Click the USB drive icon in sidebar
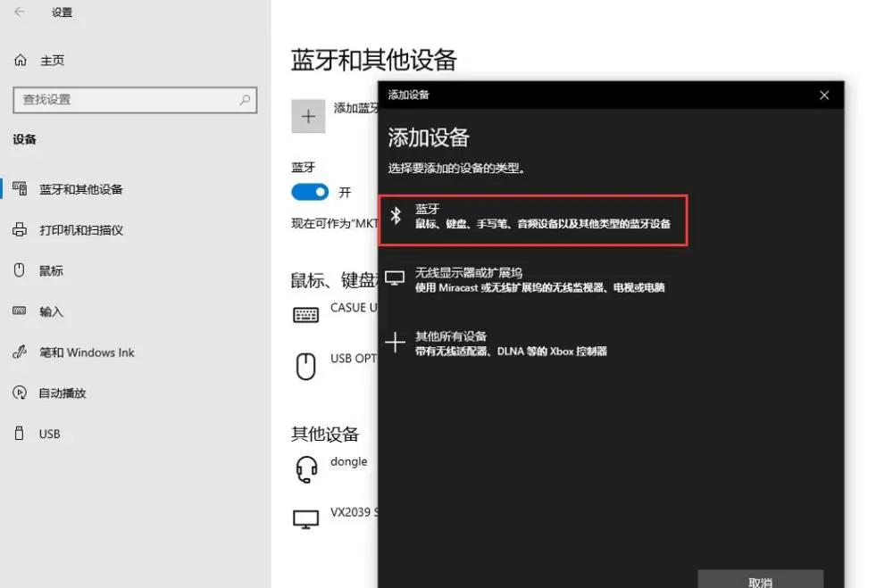 20,433
